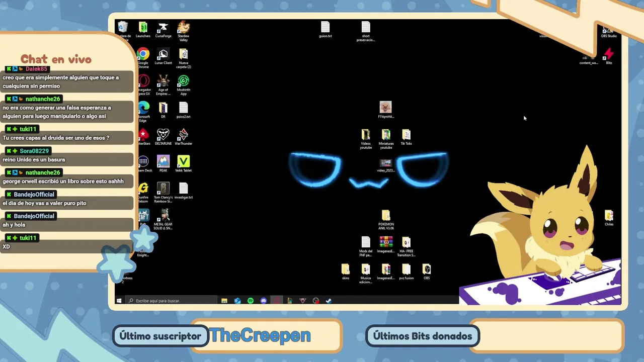Click BandejoOfficial name above 'ah y hola'
644x362 pixels.
tap(34, 216)
